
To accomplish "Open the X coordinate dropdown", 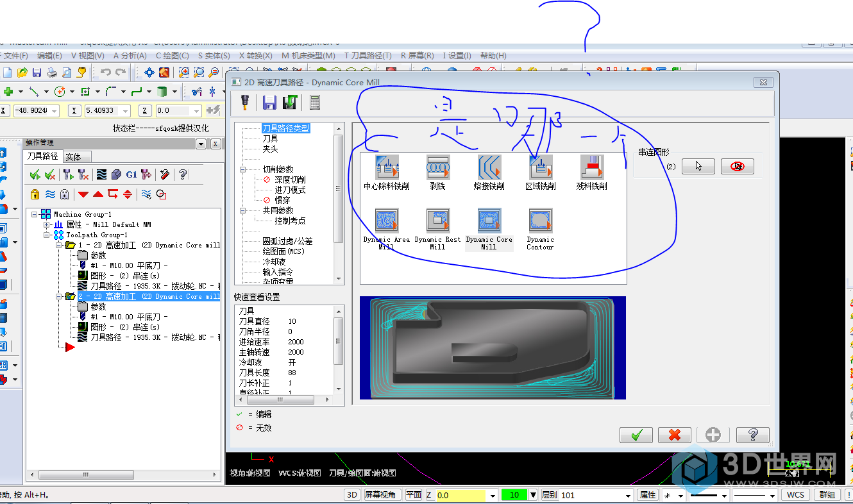I will pyautogui.click(x=54, y=111).
